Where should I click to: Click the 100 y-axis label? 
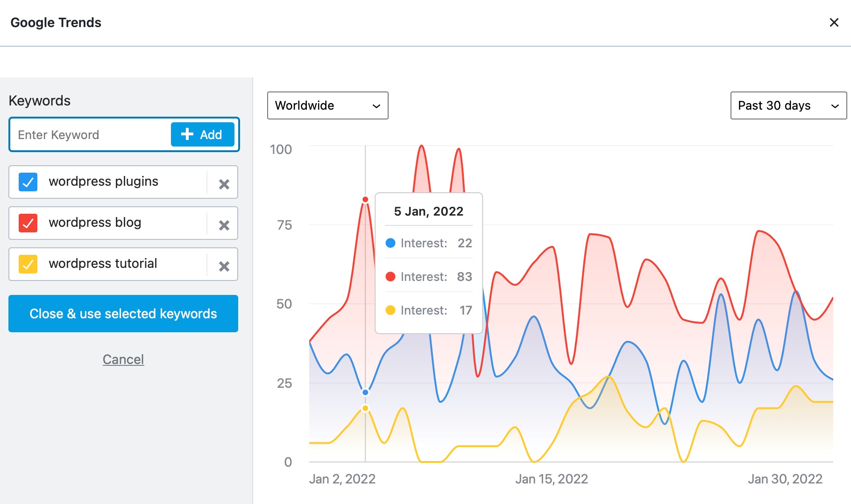click(281, 149)
